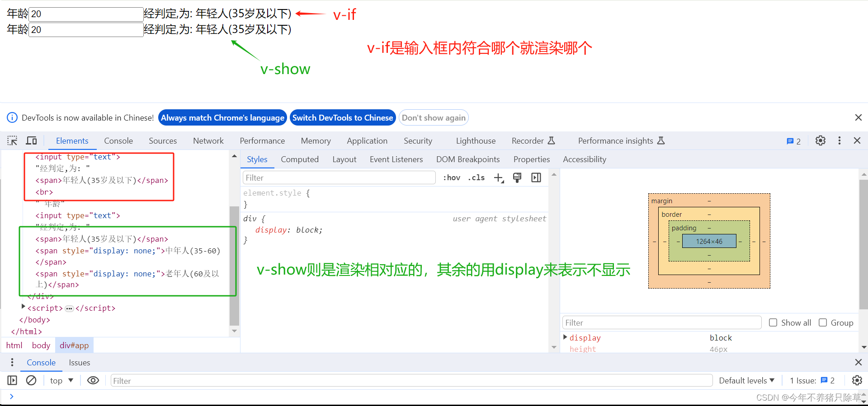
Task: Focus the computed properties Filter field
Action: point(662,322)
